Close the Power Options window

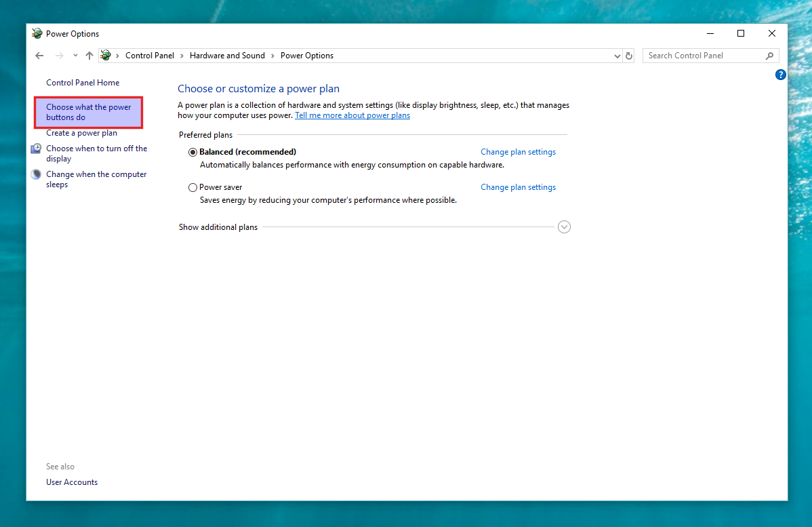tap(771, 34)
